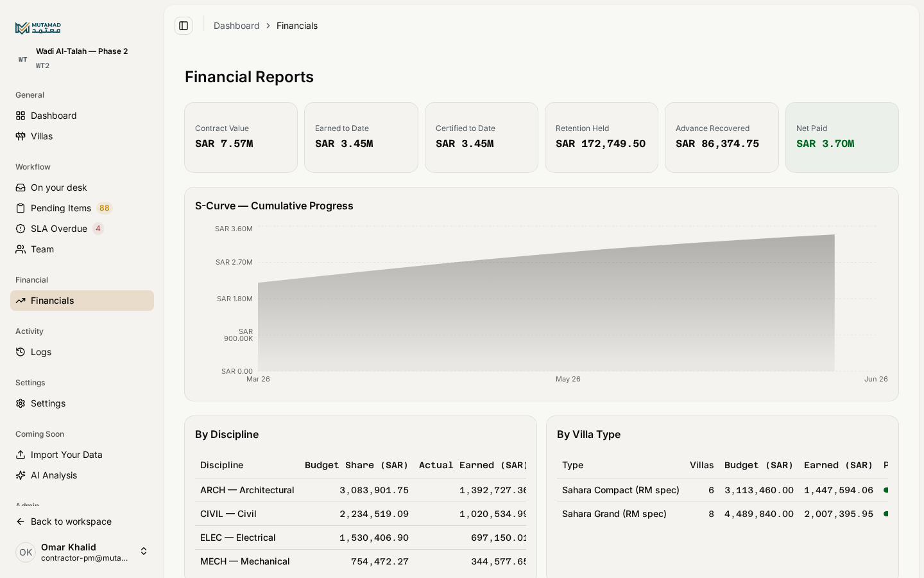Click the Logs history icon
Image resolution: width=924 pixels, height=578 pixels.
click(x=21, y=352)
